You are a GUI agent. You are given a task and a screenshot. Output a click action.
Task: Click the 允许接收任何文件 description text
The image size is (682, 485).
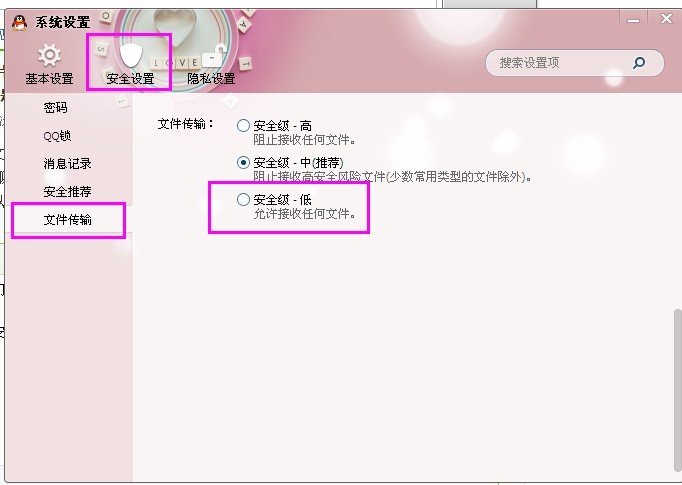[x=304, y=214]
